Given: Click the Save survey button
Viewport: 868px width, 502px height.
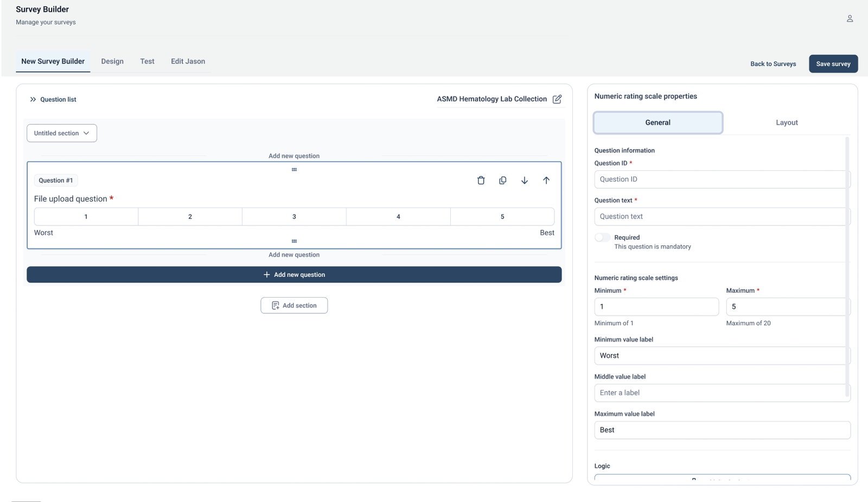Looking at the screenshot, I should coord(833,63).
